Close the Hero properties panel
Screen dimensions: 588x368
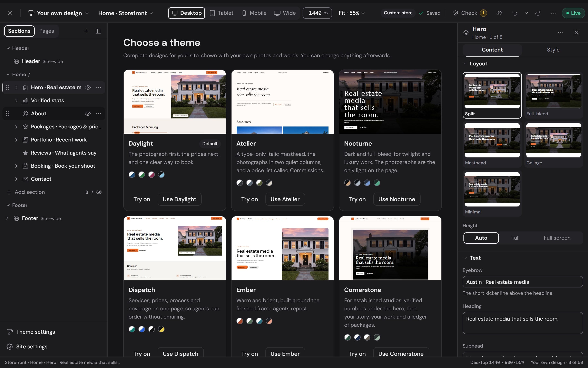(x=577, y=33)
